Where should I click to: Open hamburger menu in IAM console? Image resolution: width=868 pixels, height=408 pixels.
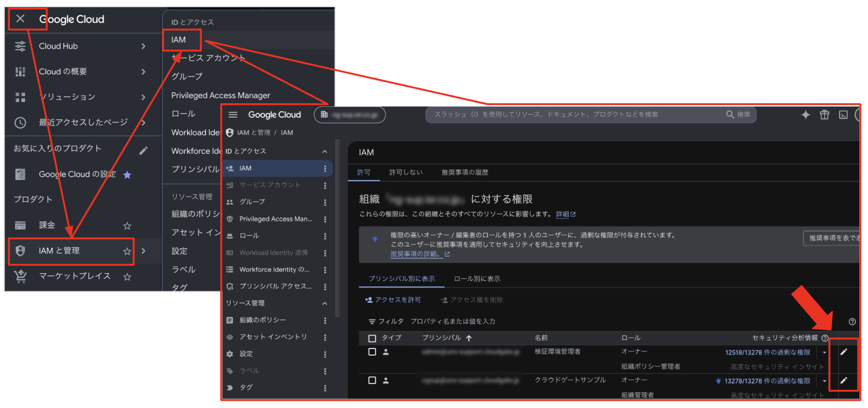[233, 115]
